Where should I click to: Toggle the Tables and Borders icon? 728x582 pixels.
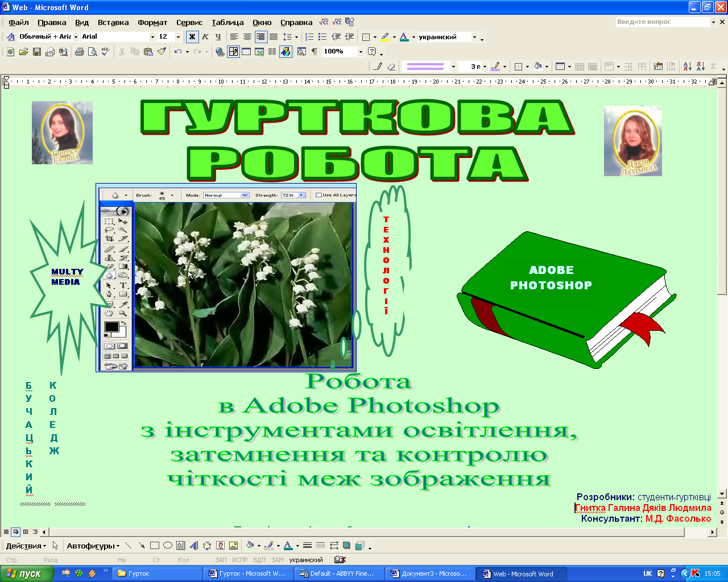point(233,52)
